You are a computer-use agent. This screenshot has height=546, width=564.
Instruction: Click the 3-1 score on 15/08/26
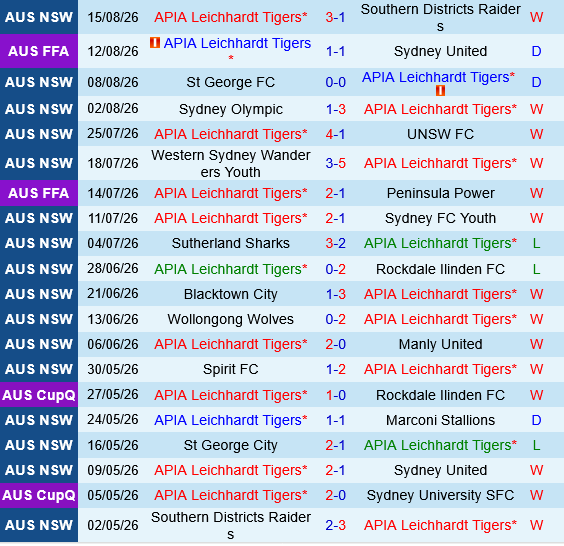335,17
